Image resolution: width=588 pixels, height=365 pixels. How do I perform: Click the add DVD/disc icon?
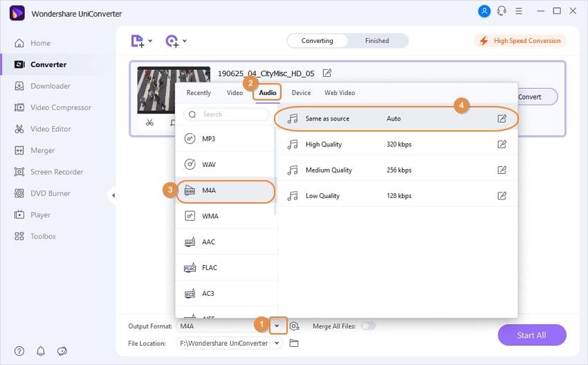point(172,41)
